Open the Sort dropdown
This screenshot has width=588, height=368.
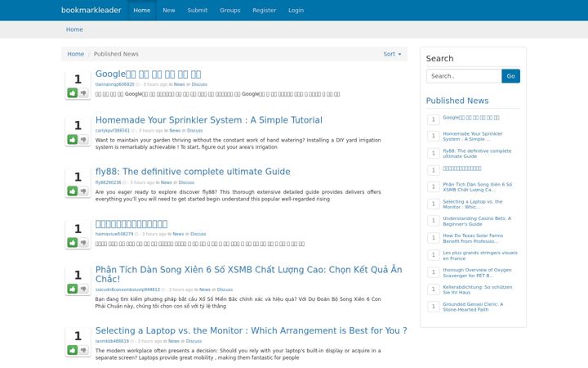(392, 54)
